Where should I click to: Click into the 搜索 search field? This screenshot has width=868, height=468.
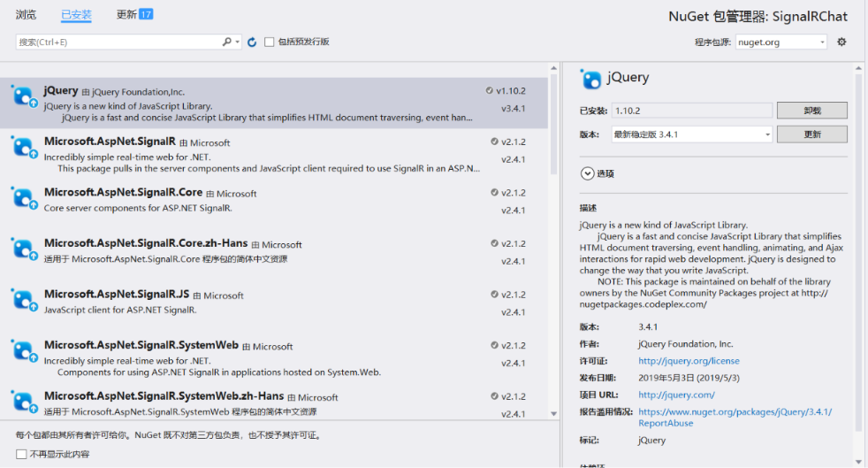point(115,42)
